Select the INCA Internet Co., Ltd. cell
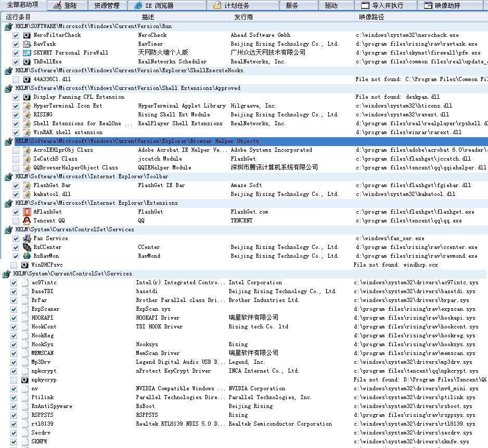 (264, 371)
